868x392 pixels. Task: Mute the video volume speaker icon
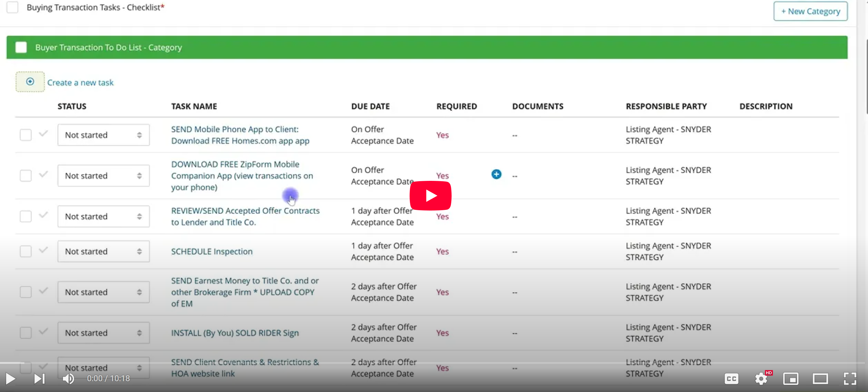69,378
